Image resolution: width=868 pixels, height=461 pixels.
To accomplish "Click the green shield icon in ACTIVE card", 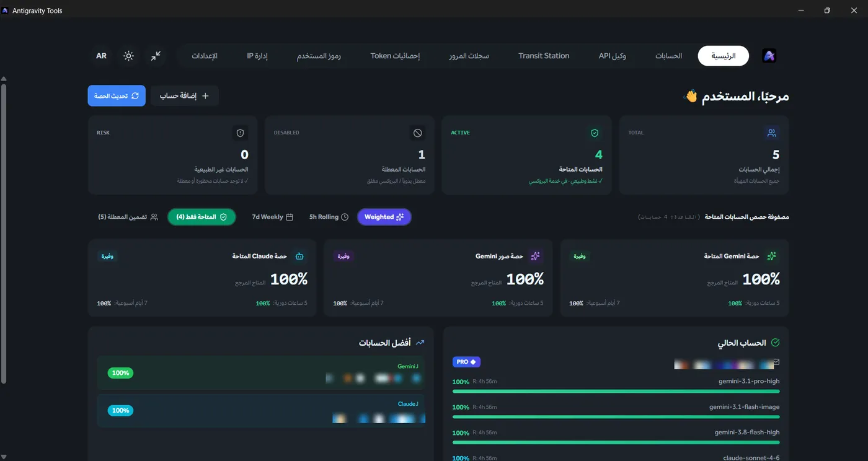I will point(595,133).
